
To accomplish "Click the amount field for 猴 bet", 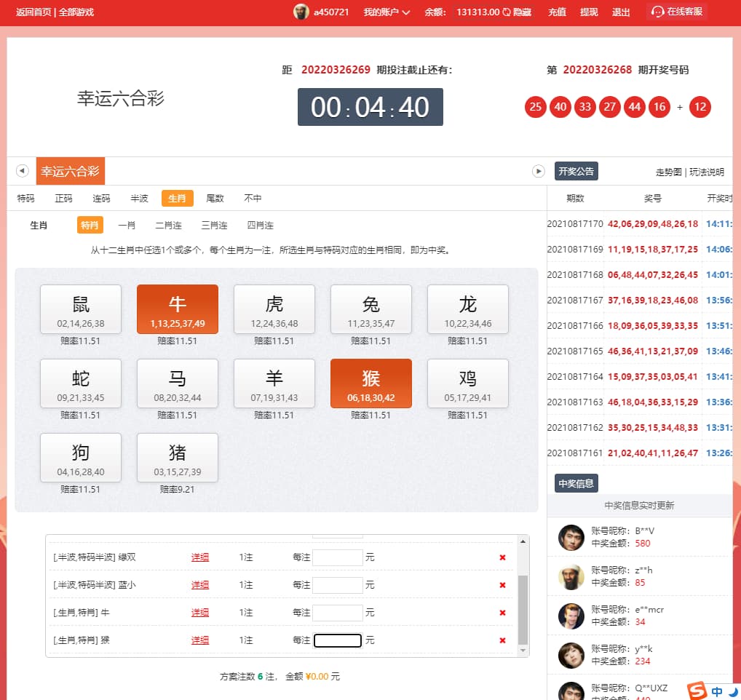I will 338,640.
